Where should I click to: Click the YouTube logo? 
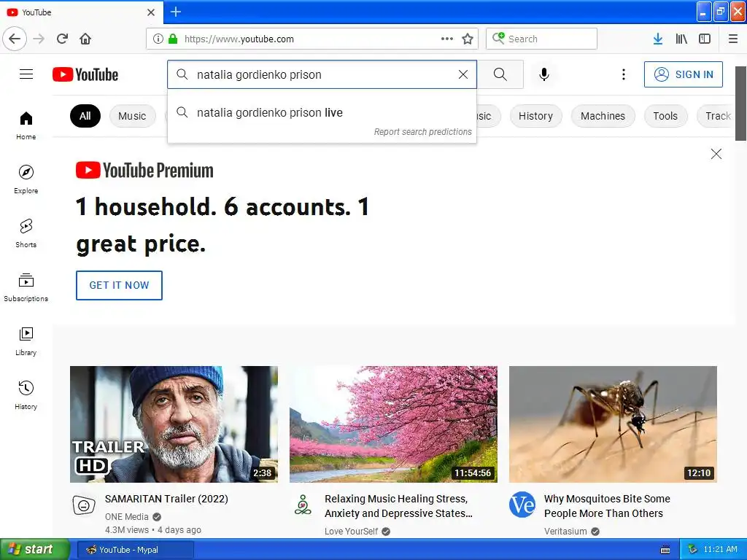click(85, 74)
